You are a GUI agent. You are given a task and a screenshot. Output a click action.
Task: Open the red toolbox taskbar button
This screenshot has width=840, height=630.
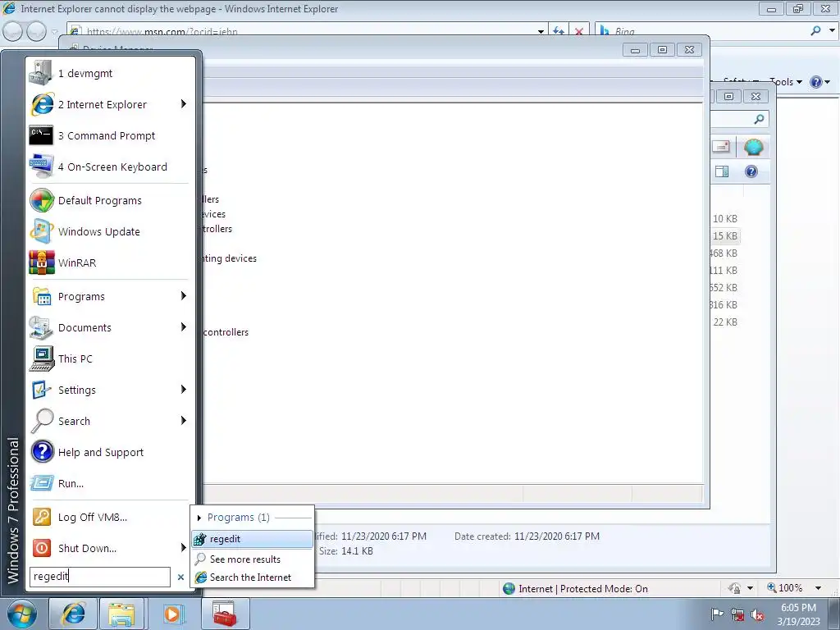click(x=225, y=614)
